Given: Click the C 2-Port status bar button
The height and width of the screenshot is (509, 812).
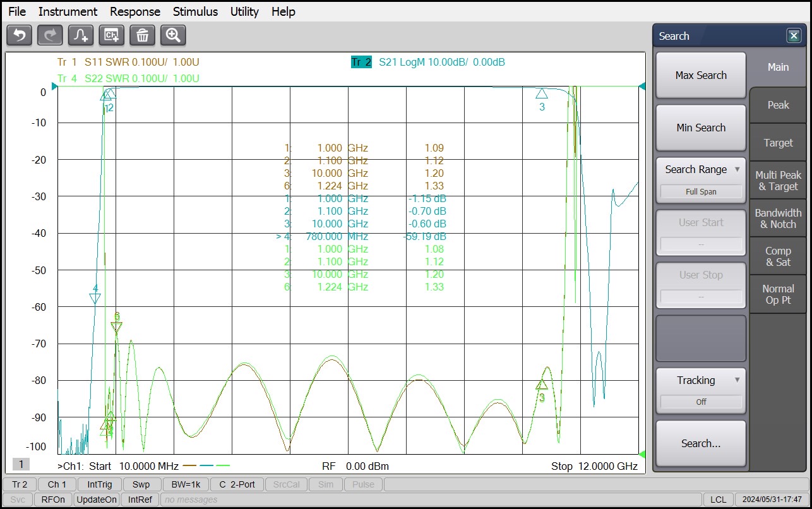Looking at the screenshot, I should click(237, 484).
